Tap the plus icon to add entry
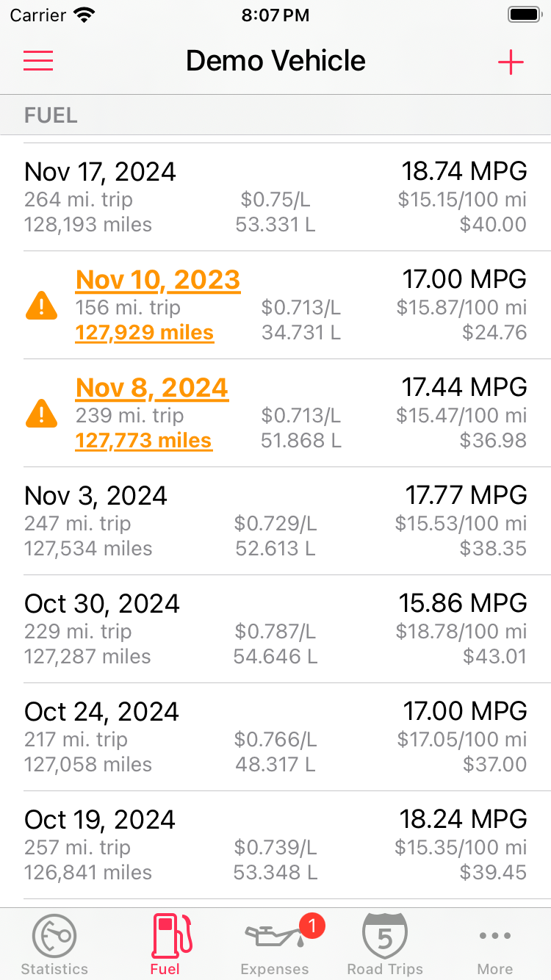The width and height of the screenshot is (551, 980). (511, 62)
